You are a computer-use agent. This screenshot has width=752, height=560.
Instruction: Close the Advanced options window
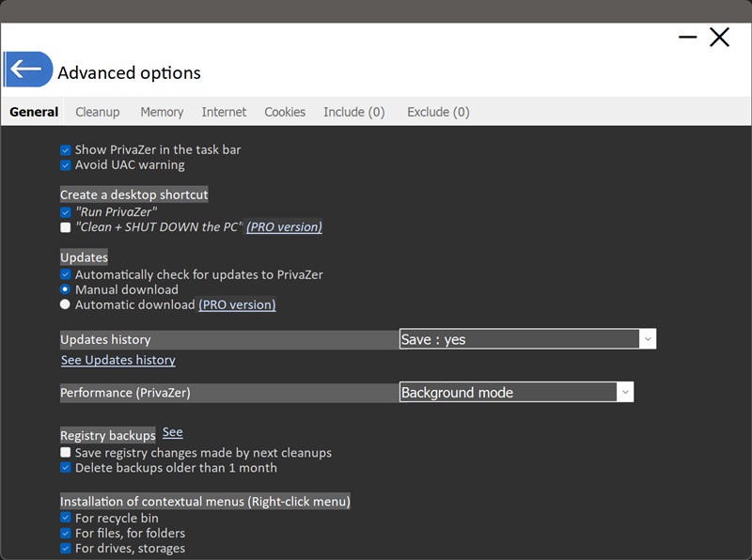pos(719,37)
